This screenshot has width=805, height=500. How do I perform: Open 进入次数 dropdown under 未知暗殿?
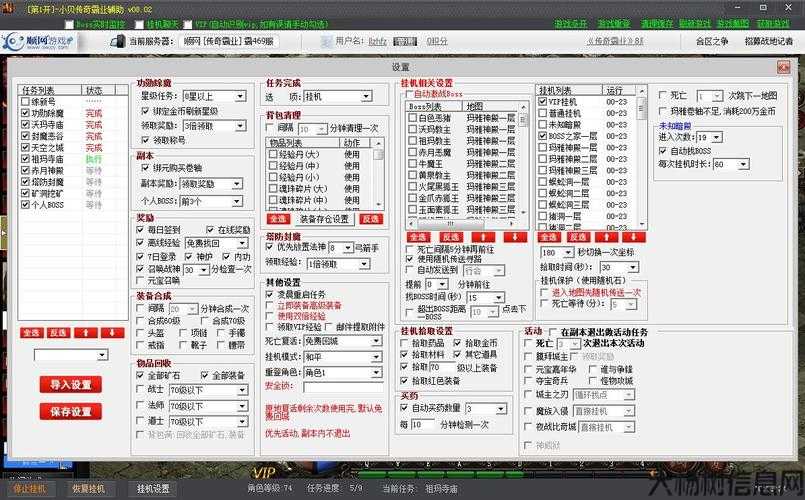point(709,137)
